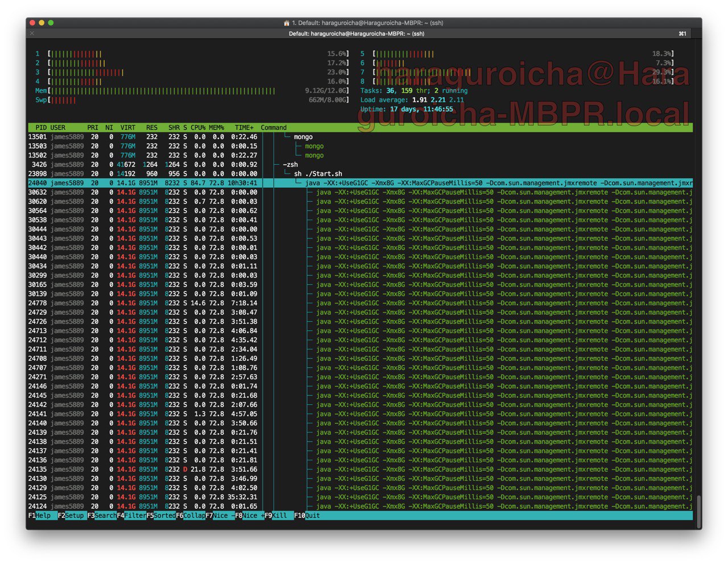Sort by the SHR column header
The width and height of the screenshot is (728, 564).
tap(174, 127)
